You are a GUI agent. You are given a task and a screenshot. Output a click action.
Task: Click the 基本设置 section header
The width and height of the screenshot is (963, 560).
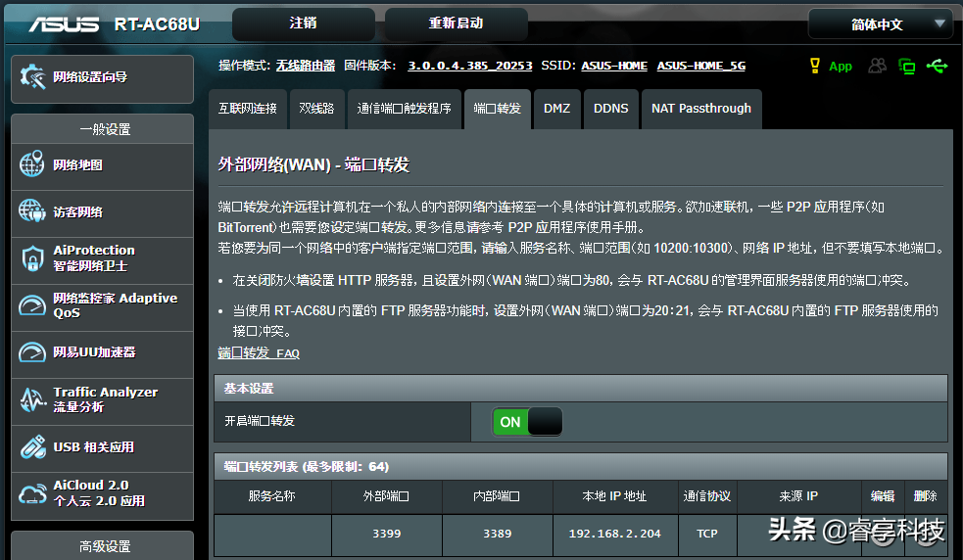[580, 389]
